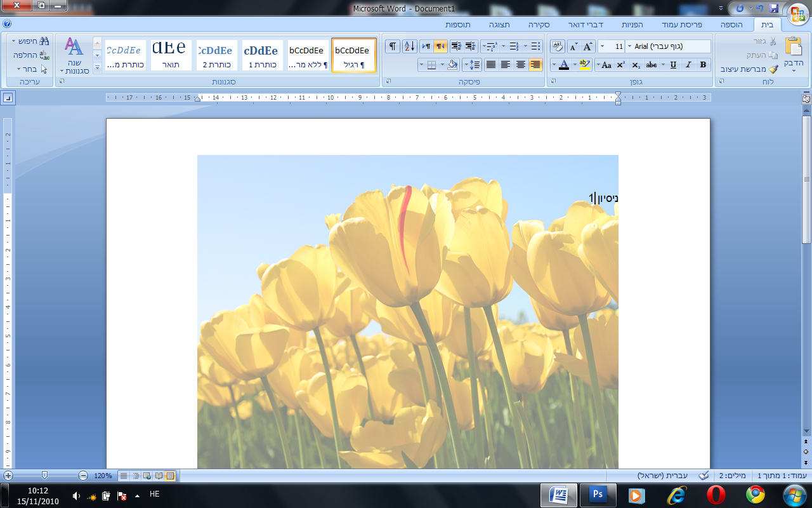Open the Arial font name dropdown

click(x=629, y=46)
